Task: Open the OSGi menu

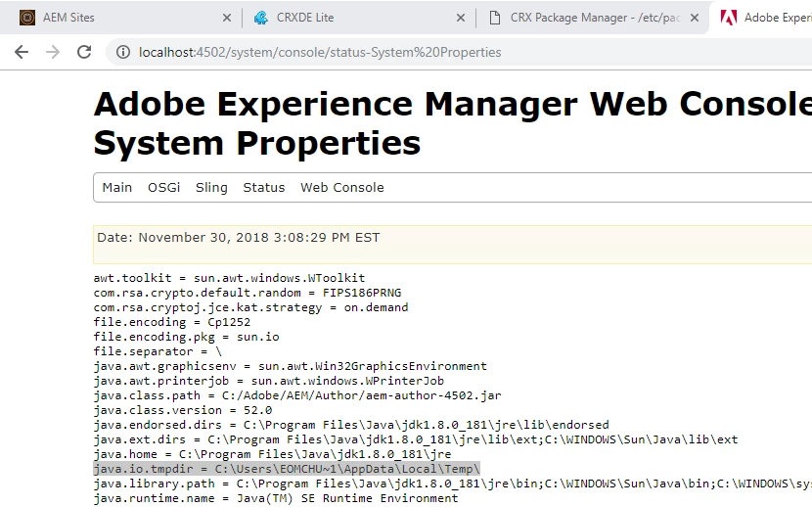Action: click(x=163, y=188)
